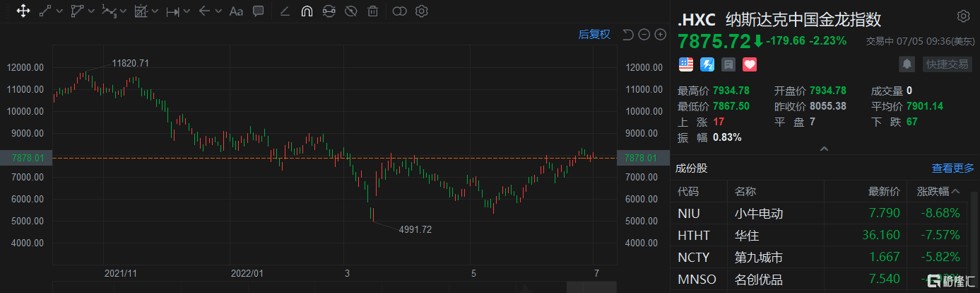Reset chart view with the undo arrow
980x293 pixels.
[x=627, y=34]
